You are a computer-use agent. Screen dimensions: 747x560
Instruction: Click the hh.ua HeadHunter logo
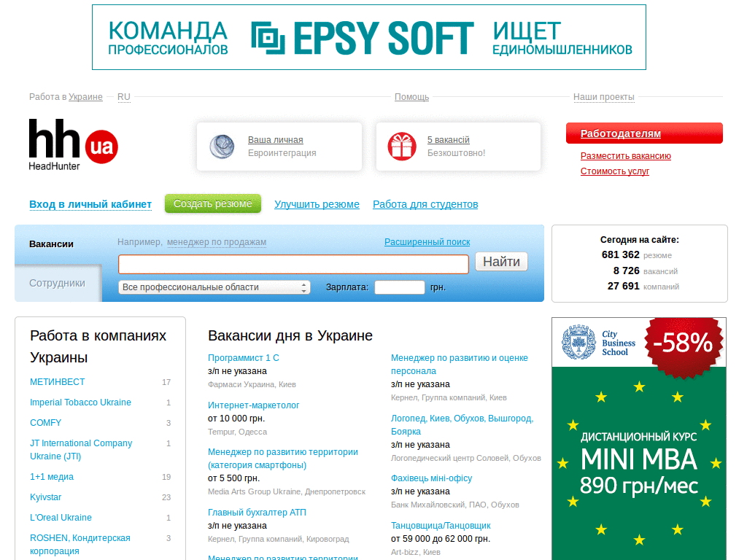point(74,145)
